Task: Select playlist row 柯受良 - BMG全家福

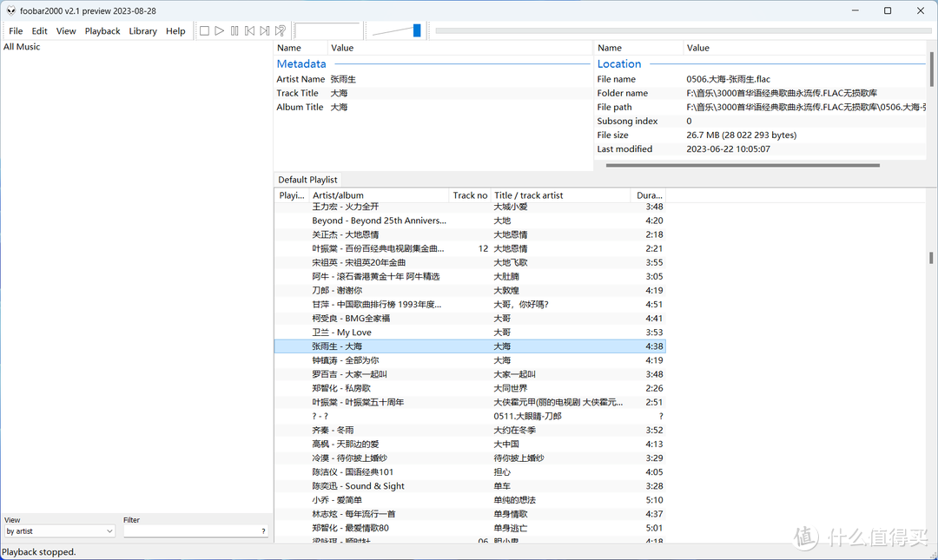Action: click(x=470, y=319)
